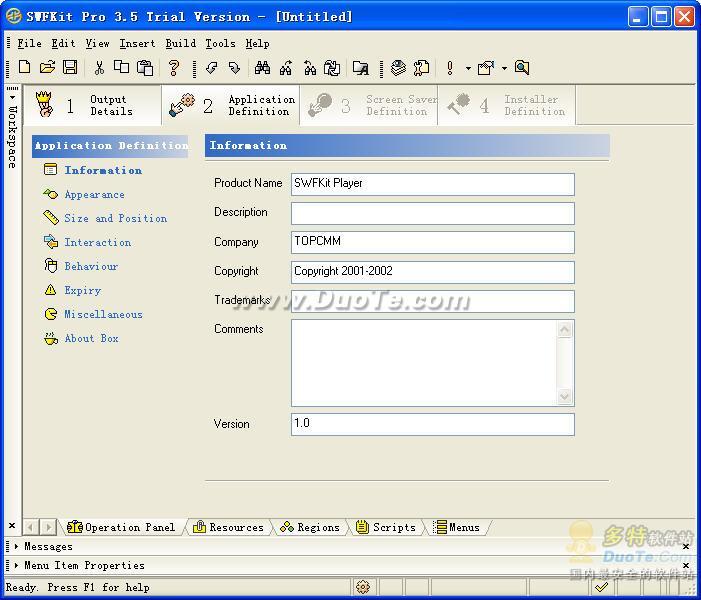Click inside the Comments text area
The height and width of the screenshot is (600, 701).
pos(424,363)
